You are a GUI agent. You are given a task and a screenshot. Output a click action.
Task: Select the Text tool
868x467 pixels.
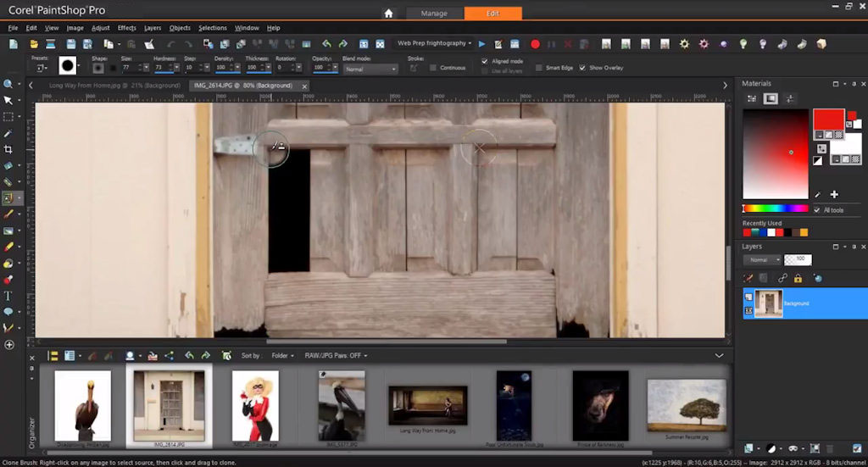pyautogui.click(x=8, y=296)
